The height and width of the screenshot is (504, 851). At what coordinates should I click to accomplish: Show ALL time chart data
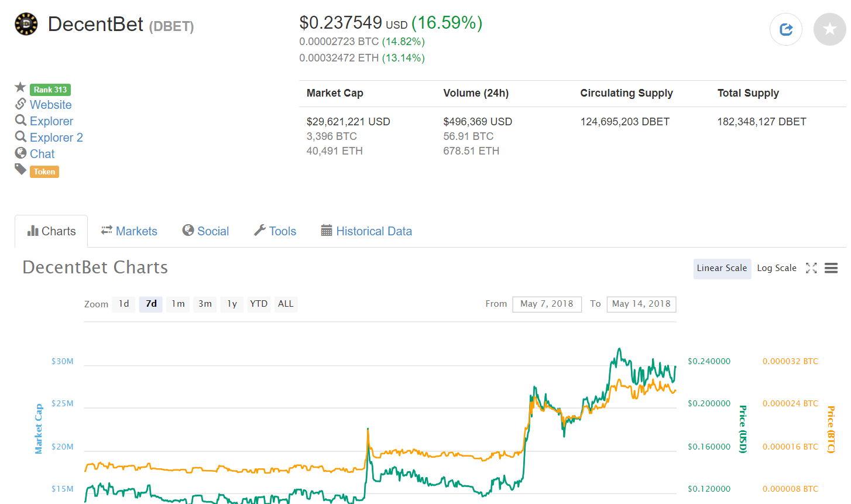286,304
